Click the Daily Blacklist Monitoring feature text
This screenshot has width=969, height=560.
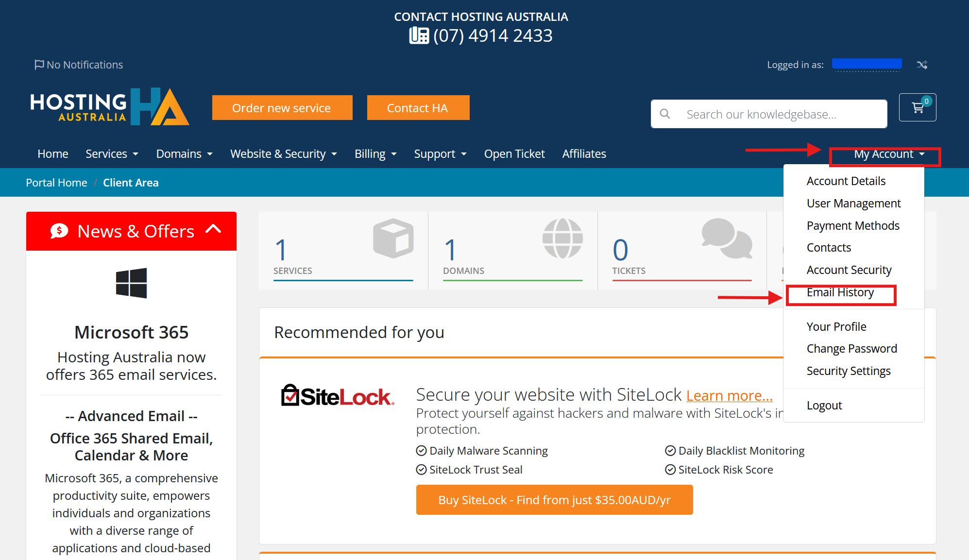[x=741, y=451]
